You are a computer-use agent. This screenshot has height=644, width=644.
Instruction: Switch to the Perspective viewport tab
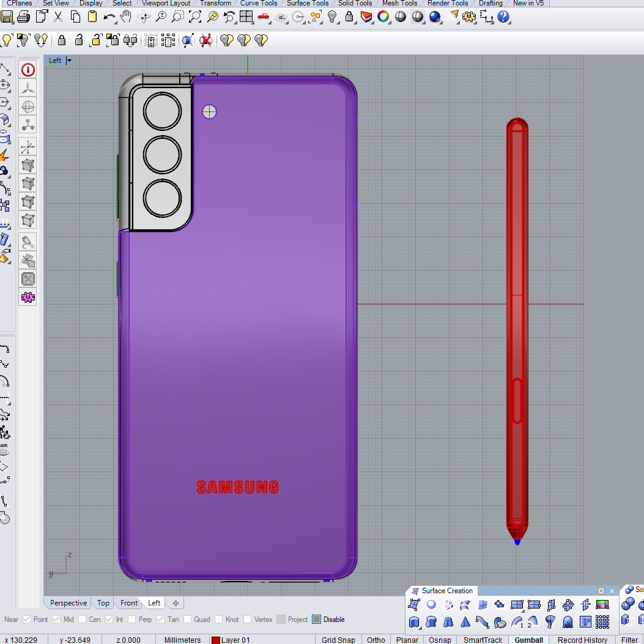(68, 603)
